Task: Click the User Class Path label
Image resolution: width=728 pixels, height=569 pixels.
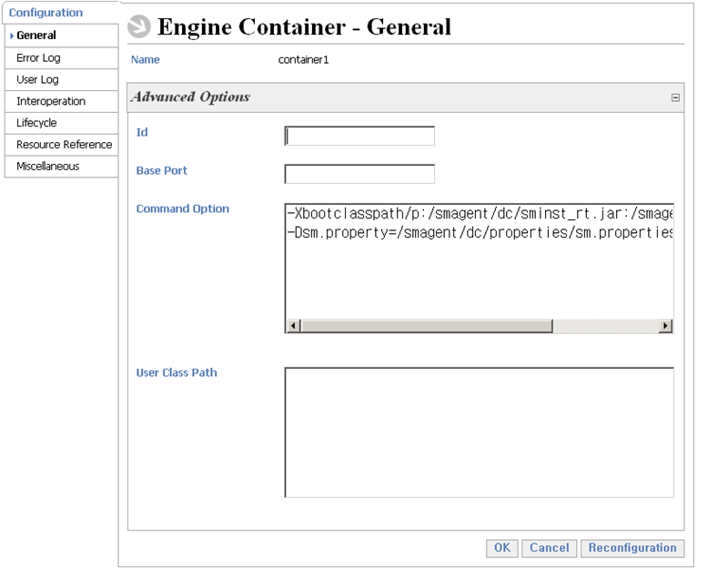Action: [x=177, y=372]
